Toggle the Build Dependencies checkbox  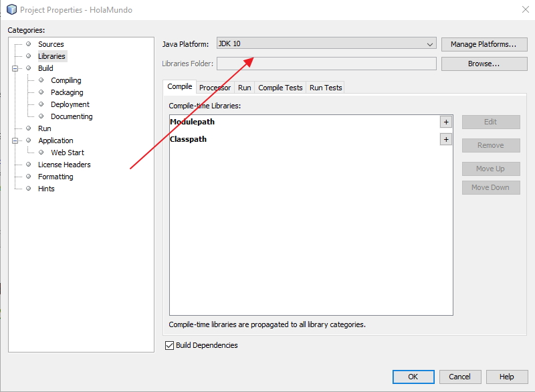coord(170,346)
